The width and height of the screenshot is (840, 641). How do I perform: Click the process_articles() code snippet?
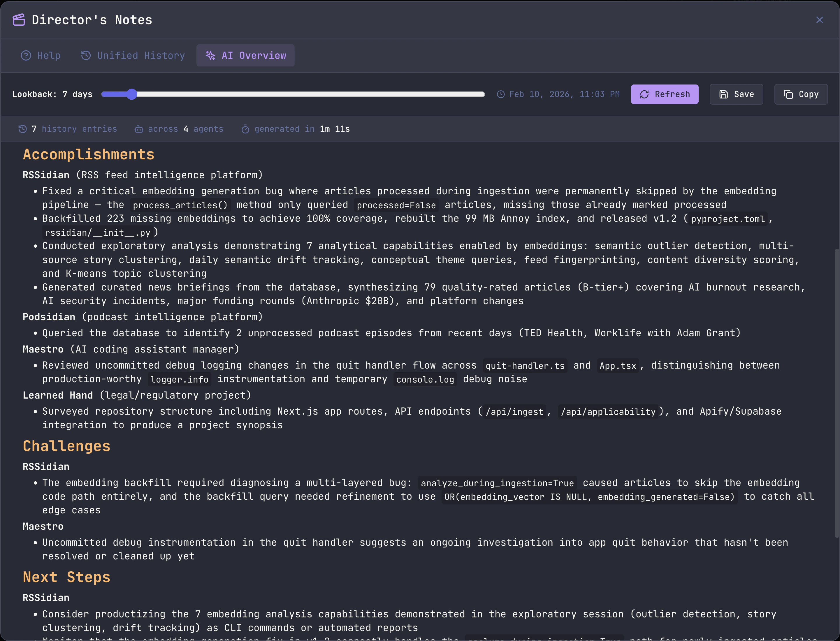pos(180,205)
